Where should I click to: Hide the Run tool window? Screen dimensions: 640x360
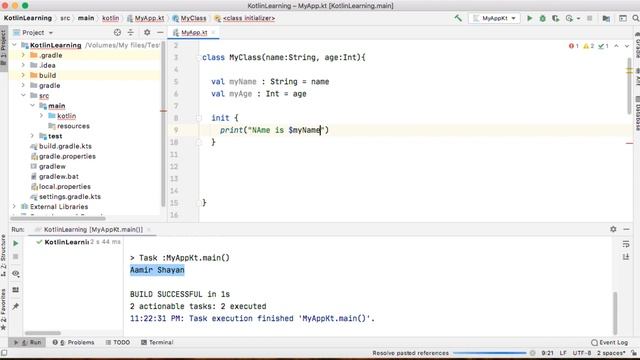coord(627,229)
